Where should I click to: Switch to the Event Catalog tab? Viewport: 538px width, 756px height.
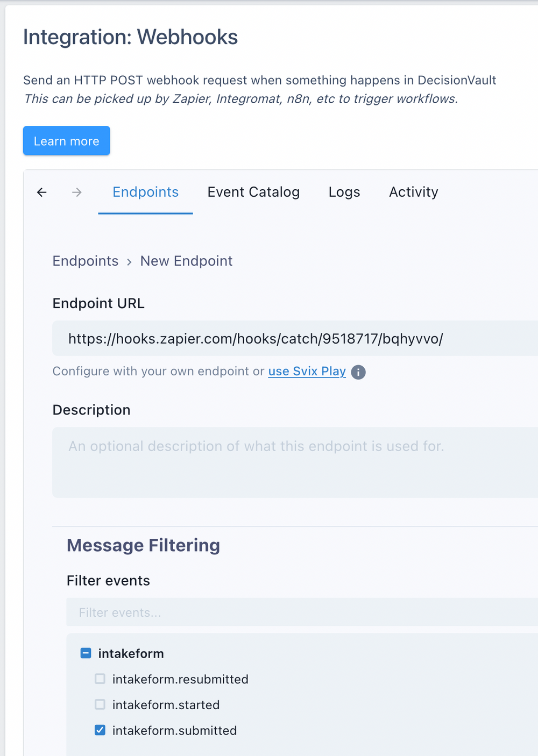pos(253,192)
